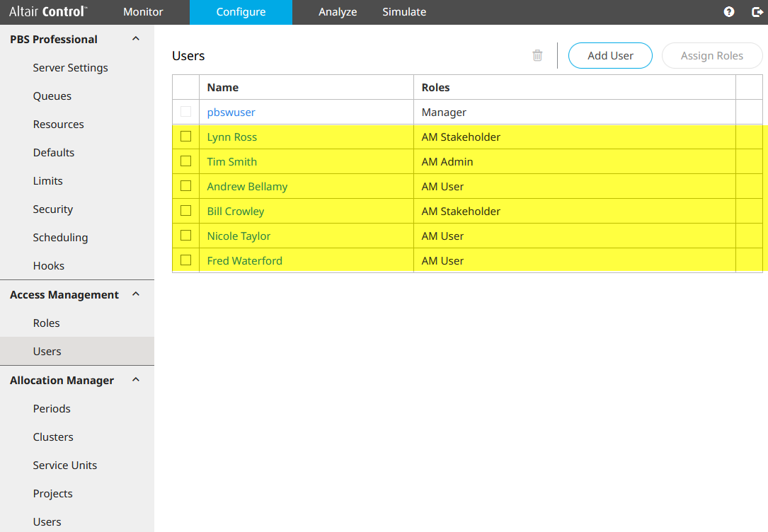Viewport: 768px width, 532px height.
Task: Open Queues in sidebar
Action: pyautogui.click(x=52, y=96)
